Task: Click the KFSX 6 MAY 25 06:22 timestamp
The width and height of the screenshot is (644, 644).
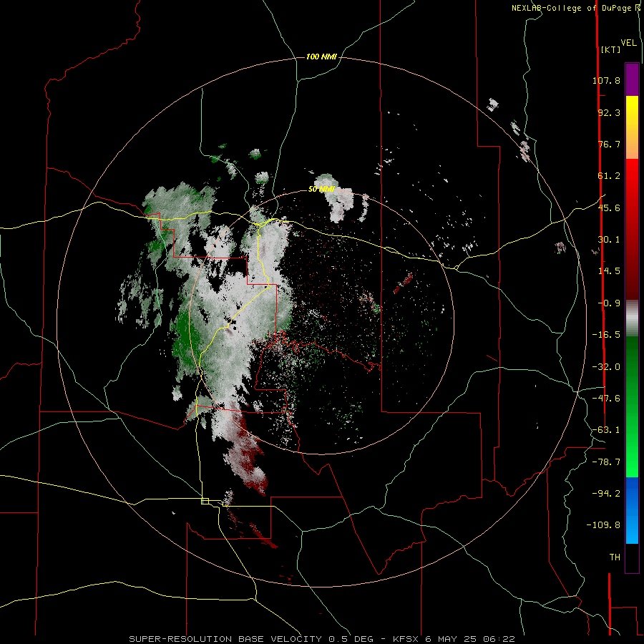Action: (454, 639)
